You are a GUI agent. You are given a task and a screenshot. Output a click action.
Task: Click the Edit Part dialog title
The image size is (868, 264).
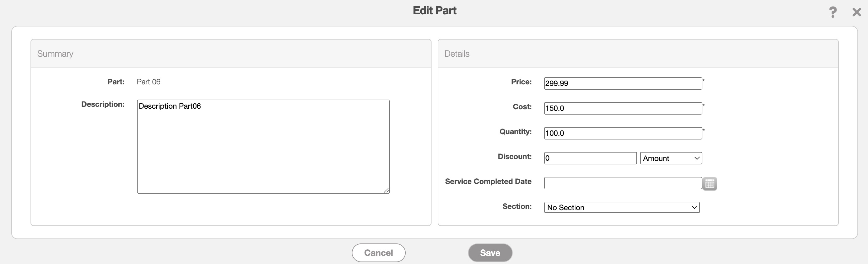pos(434,11)
